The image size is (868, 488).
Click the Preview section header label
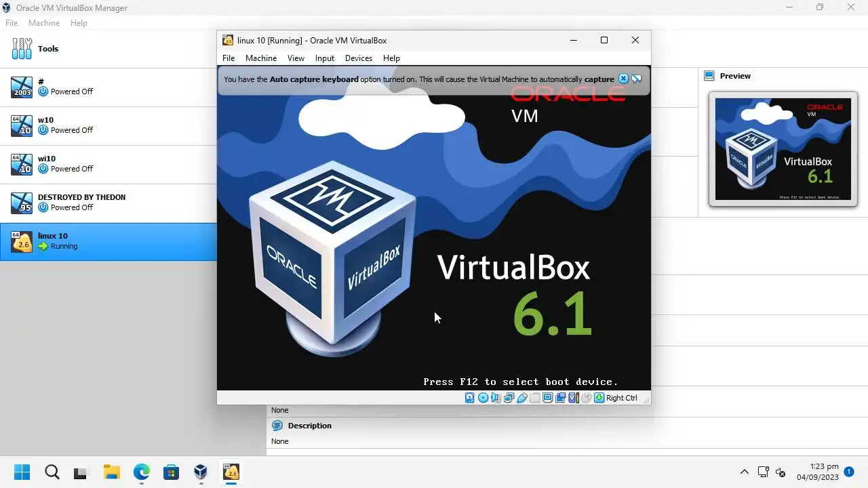[x=735, y=76]
